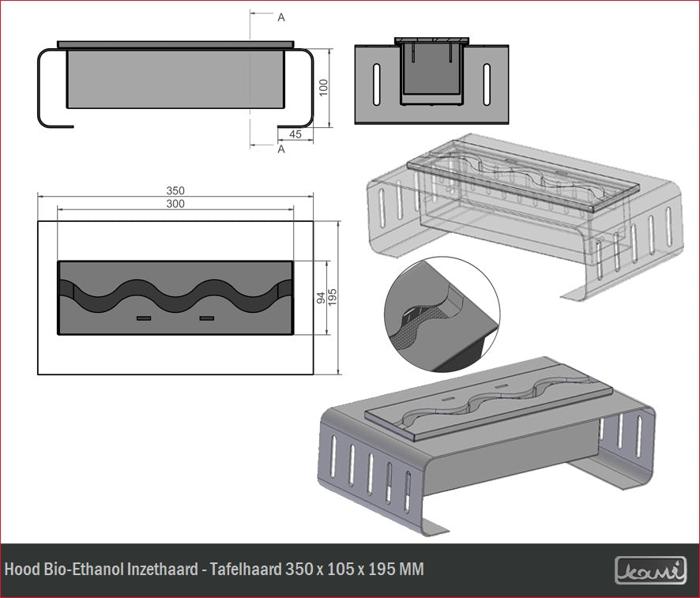700x598 pixels.
Task: Click the upper section marker A
Action: pos(280,16)
